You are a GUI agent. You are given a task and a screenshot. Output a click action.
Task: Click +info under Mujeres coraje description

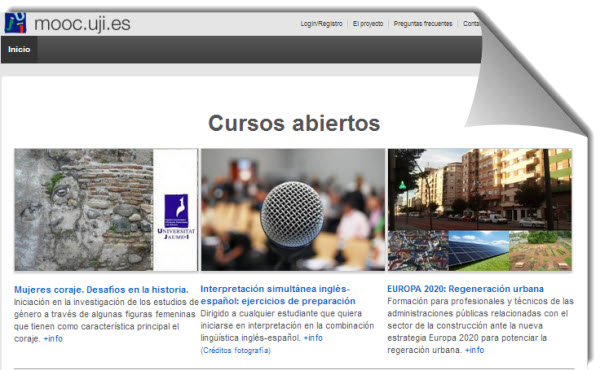(x=53, y=339)
